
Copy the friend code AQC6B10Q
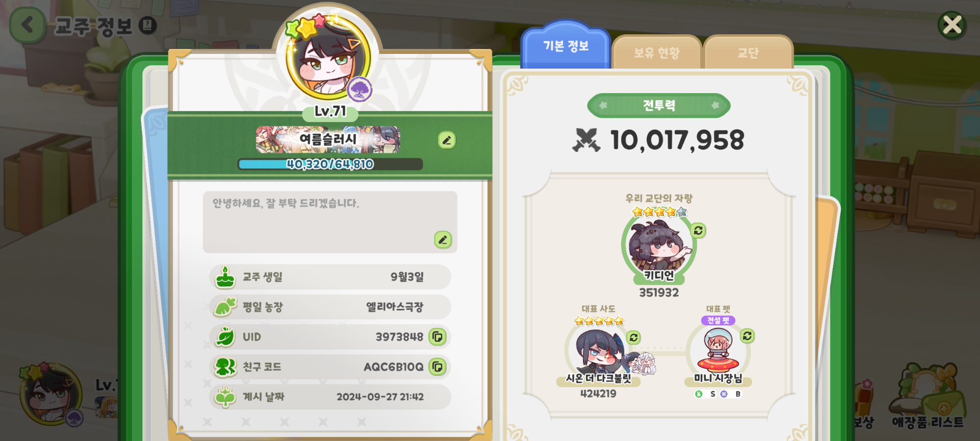point(438,367)
